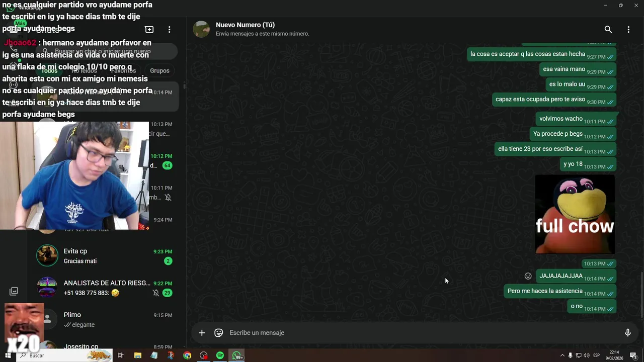This screenshot has height=362, width=644.
Task: Open the chat with 64 unread messages
Action: 106,160
